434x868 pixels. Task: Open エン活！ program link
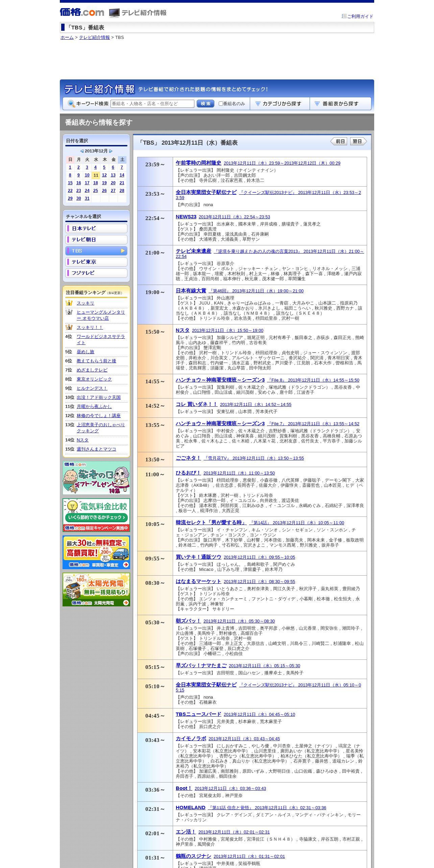click(186, 832)
